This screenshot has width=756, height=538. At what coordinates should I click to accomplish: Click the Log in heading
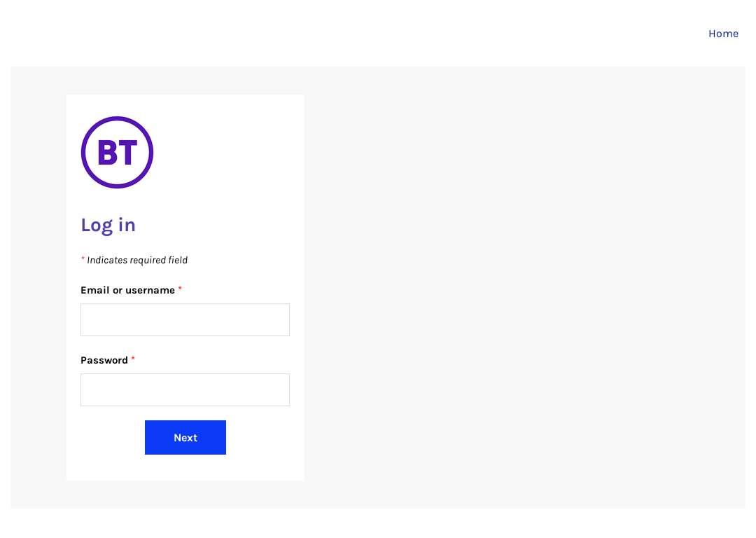[108, 226]
